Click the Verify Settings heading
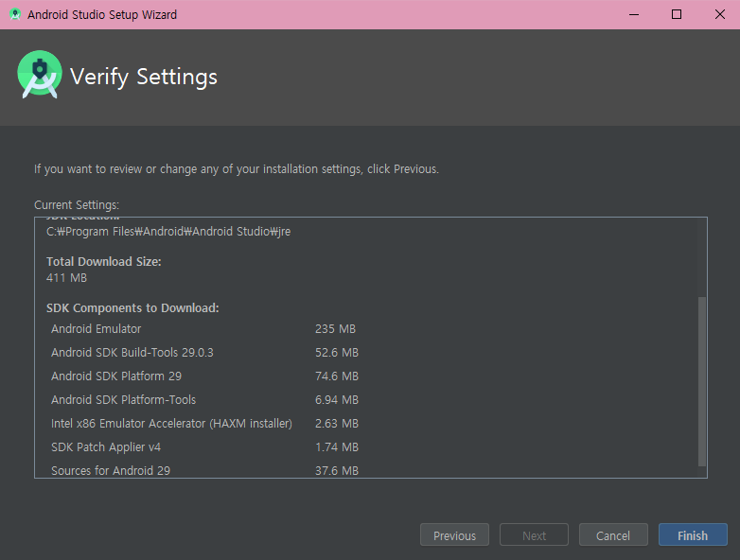 (x=144, y=77)
